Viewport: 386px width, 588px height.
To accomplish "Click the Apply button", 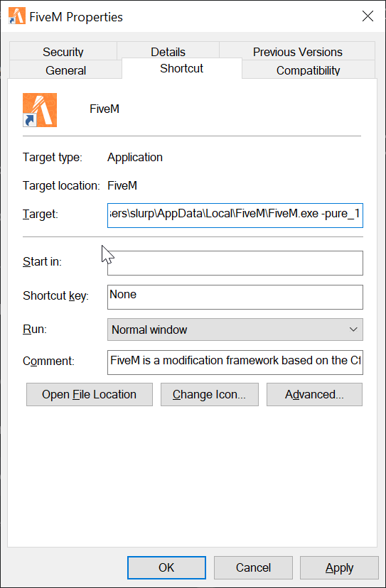I will pyautogui.click(x=340, y=567).
